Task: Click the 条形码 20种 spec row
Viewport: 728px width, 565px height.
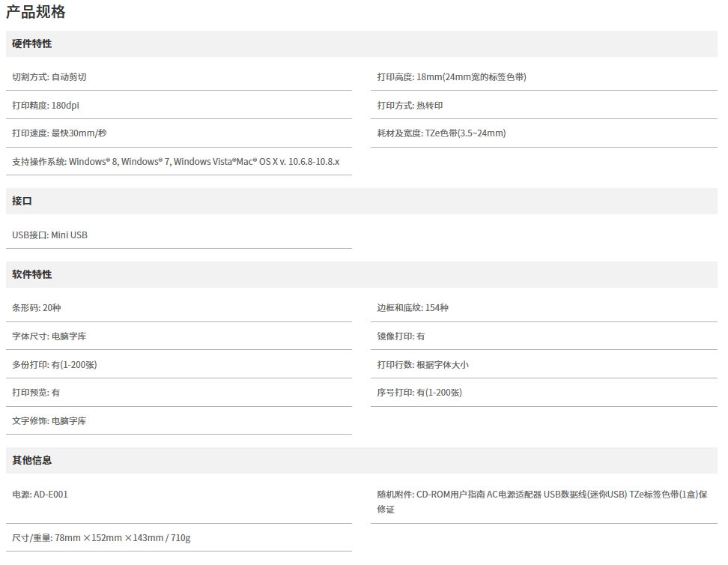Action: point(37,308)
